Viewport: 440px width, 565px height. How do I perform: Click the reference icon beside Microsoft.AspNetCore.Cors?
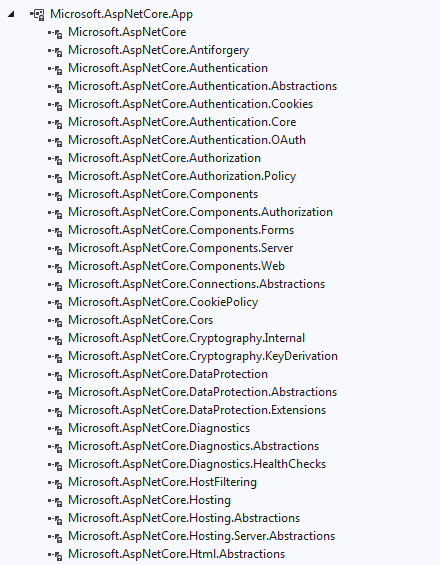pyautogui.click(x=55, y=321)
